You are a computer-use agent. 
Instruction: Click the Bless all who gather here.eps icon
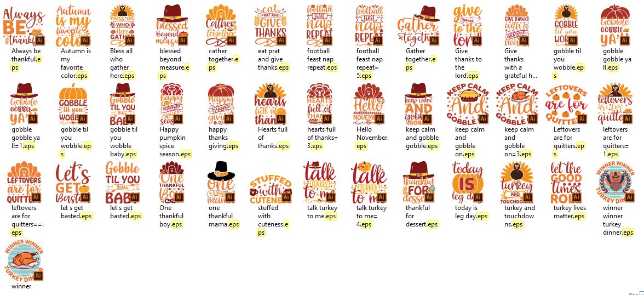(123, 26)
